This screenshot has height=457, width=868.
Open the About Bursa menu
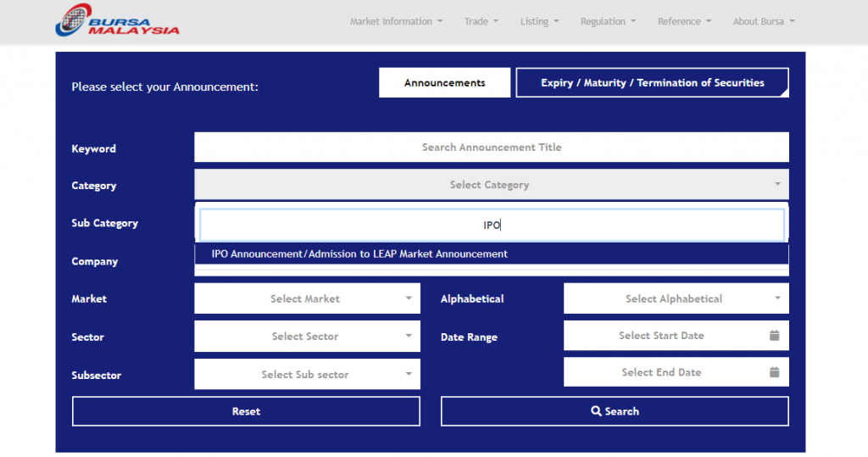pos(763,22)
